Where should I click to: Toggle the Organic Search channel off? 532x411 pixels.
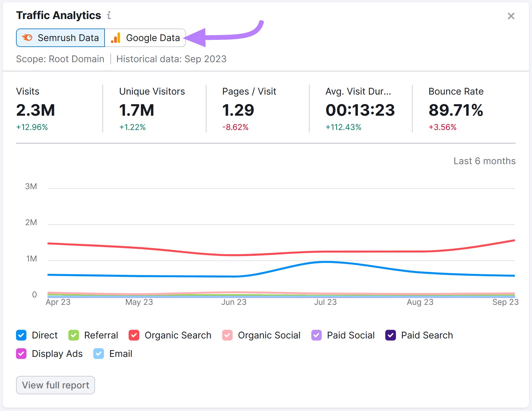(x=134, y=335)
